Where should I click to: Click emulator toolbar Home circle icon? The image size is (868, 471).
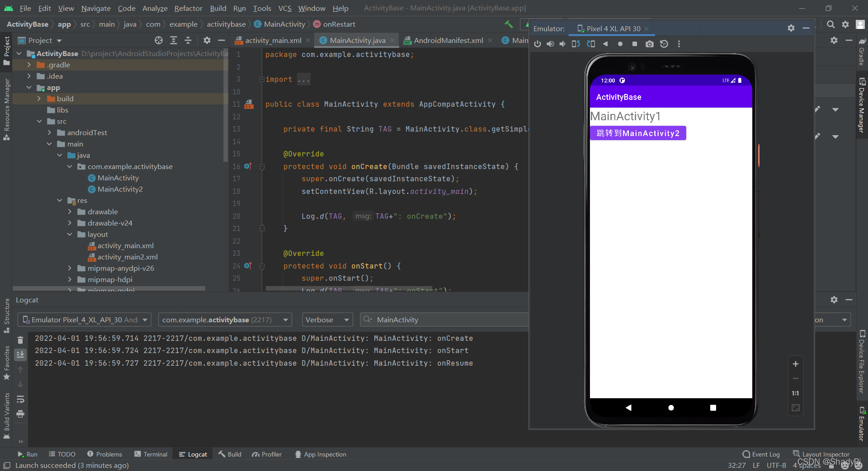point(620,44)
